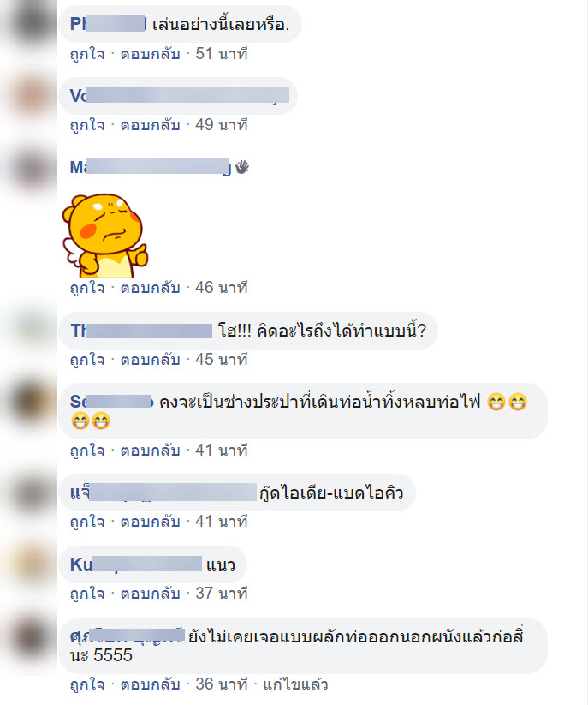Image resolution: width=588 pixels, height=705 pixels.
Task: Like the กู๊ดไอเดีย-แบดไอคิว comment
Action: [x=87, y=522]
